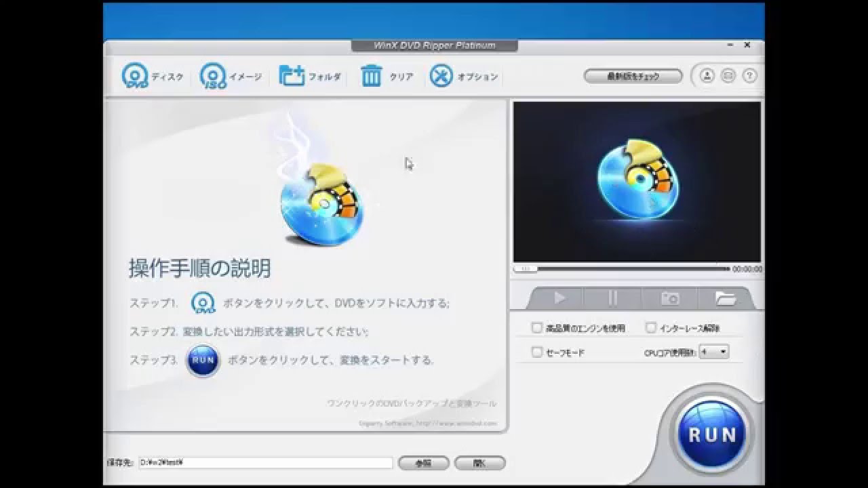868x488 pixels.
Task: Open the snapshot folder icon
Action: (725, 298)
